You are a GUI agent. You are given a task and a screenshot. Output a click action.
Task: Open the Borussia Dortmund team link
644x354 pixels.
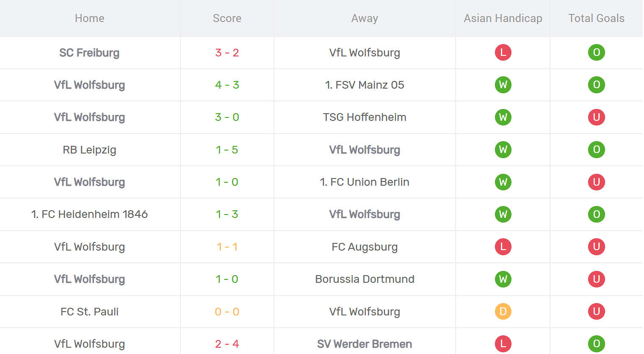pos(365,279)
